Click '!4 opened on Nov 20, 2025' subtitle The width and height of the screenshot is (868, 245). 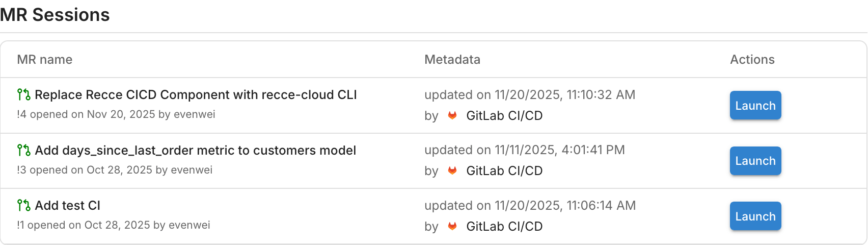[x=116, y=114]
